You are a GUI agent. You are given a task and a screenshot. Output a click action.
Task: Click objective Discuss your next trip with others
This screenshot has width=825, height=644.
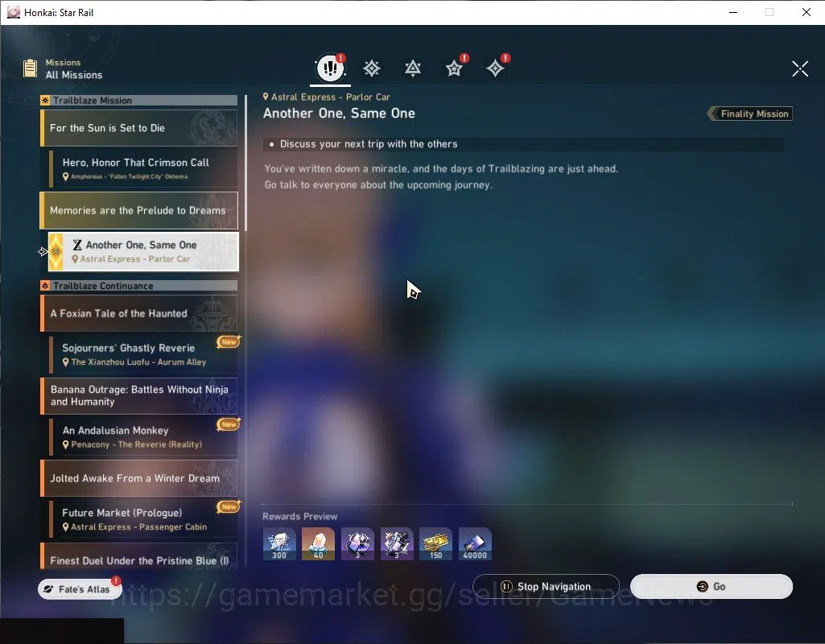(523, 144)
